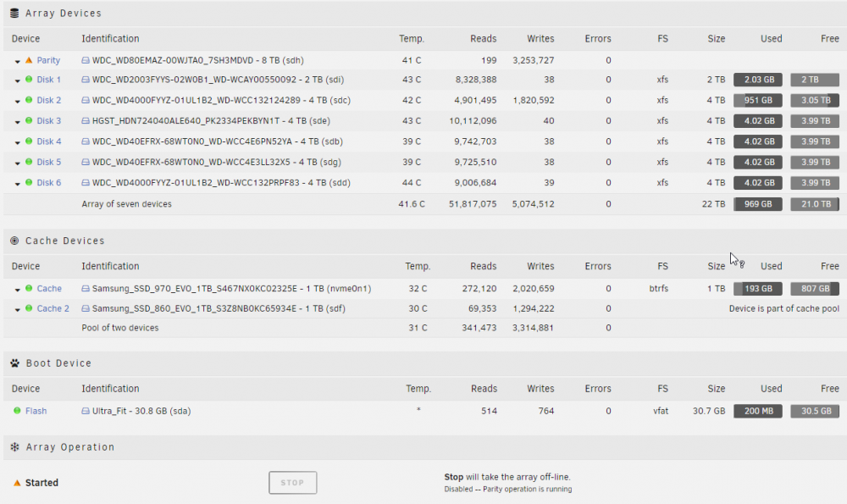This screenshot has height=504, width=847.
Task: Expand the Disk 2 row dropdown arrow
Action: [x=17, y=102]
